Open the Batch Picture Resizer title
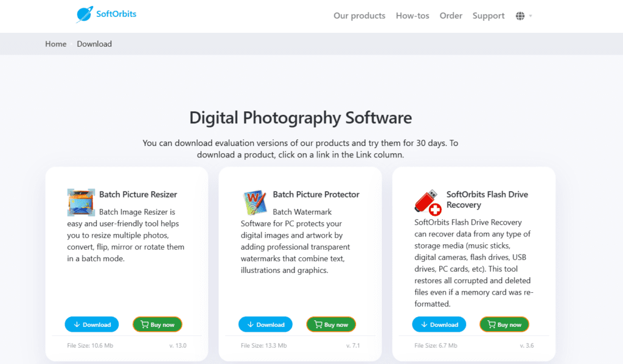The height and width of the screenshot is (364, 623). [138, 194]
